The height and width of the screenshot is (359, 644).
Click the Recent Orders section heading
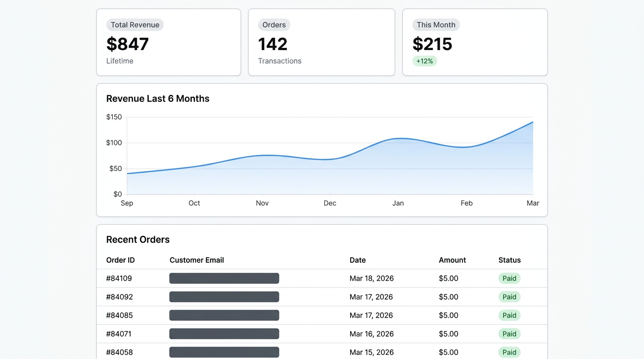138,239
